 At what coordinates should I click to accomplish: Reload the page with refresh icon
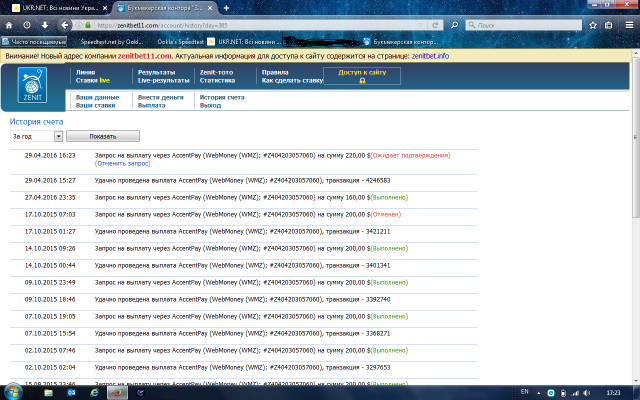coord(435,25)
